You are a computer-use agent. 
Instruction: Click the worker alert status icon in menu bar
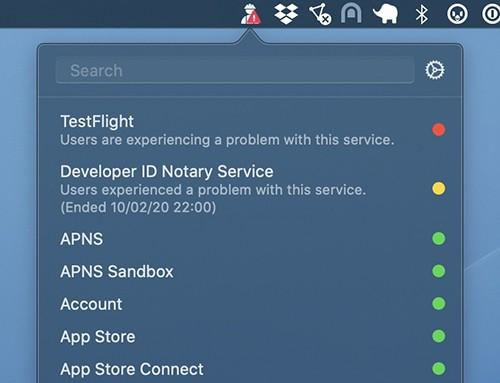(251, 14)
